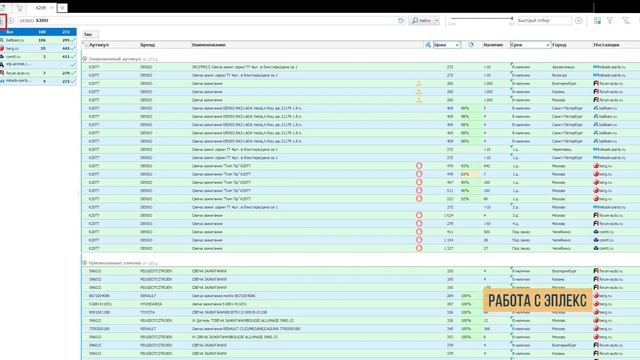Click yellow icon in K20TT Екатеринбург row
This screenshot has height=360, width=640.
click(x=419, y=83)
